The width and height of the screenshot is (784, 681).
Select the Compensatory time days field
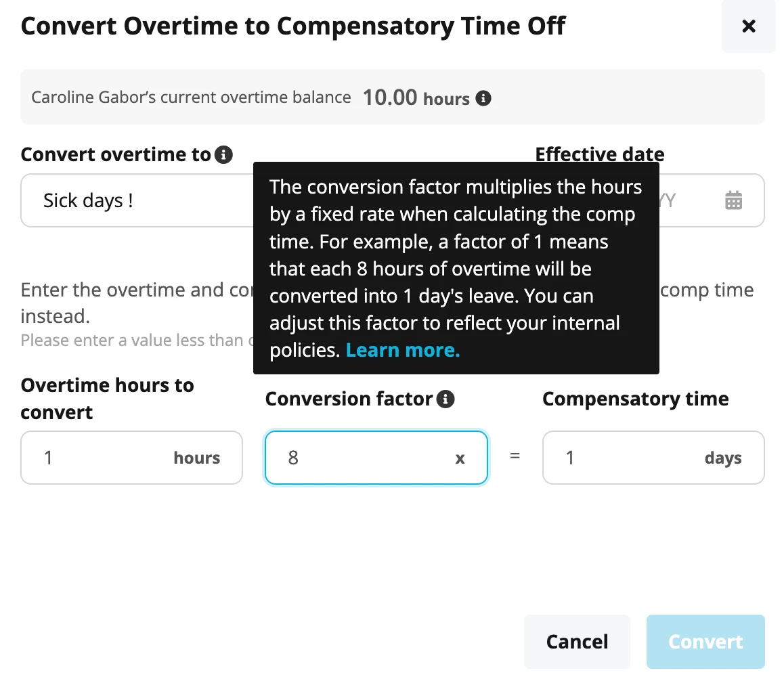point(653,458)
